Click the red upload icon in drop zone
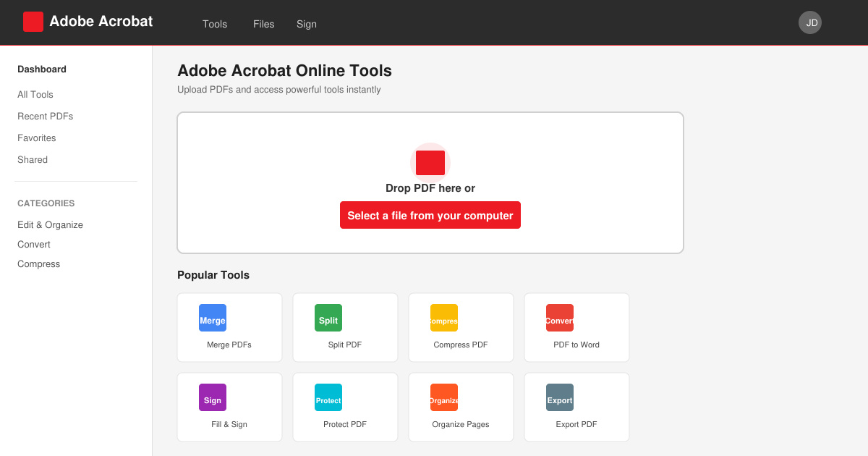 430,163
